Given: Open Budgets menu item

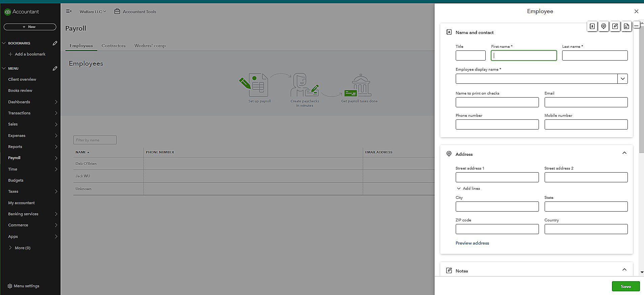Looking at the screenshot, I should [16, 180].
